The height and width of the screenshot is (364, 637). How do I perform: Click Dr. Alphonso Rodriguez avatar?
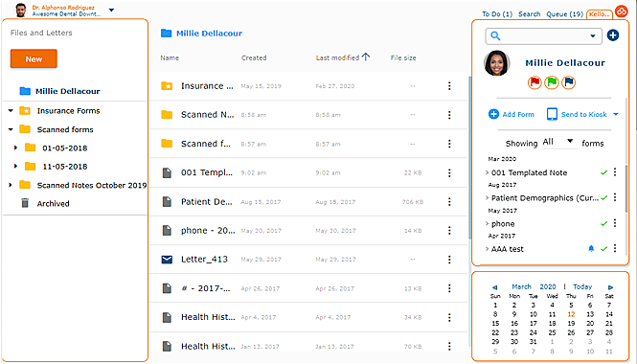(x=21, y=11)
